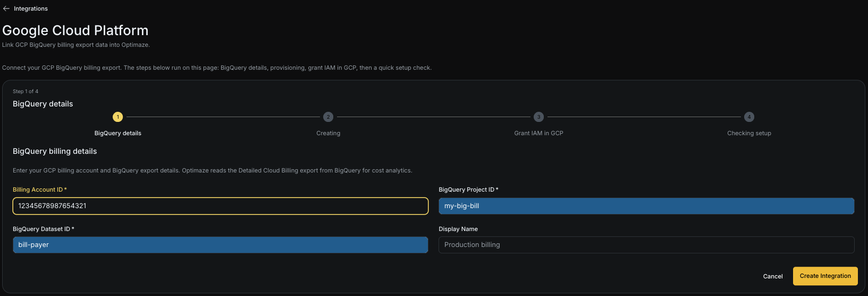Cancel the integration setup
Viewport: 868px width, 296px height.
pyautogui.click(x=773, y=276)
